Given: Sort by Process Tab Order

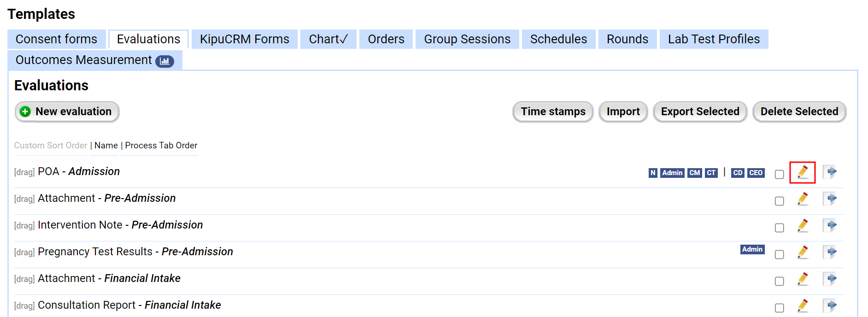Looking at the screenshot, I should (x=161, y=146).
